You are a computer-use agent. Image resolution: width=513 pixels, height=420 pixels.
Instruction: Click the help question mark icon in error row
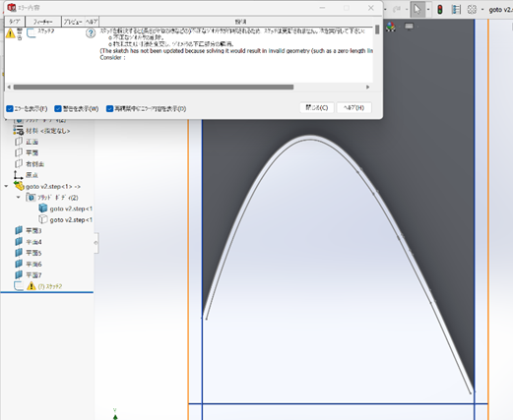(91, 33)
